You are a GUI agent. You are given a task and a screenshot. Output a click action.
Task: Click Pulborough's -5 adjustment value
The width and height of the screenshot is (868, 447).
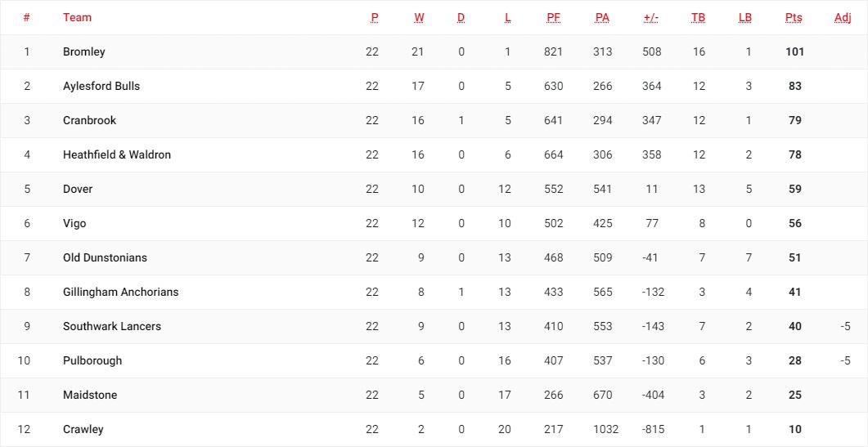[x=845, y=360]
